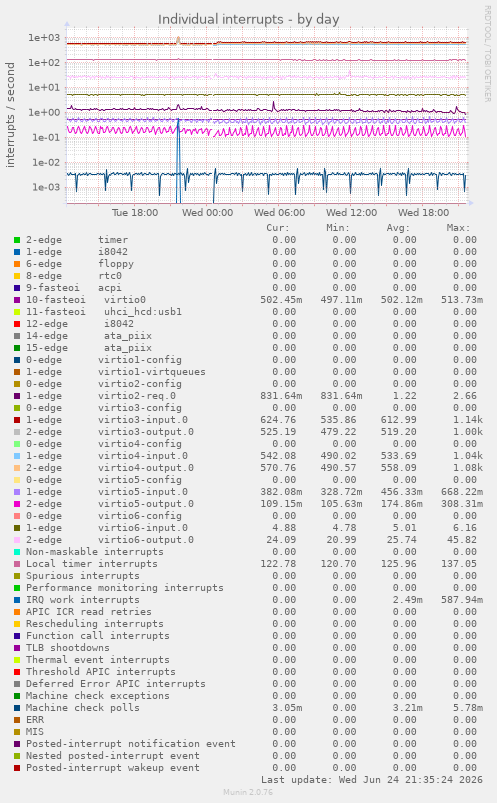Click the Tue 18:00 time axis label
Image resolution: width=497 pixels, height=803 pixels.
point(135,213)
